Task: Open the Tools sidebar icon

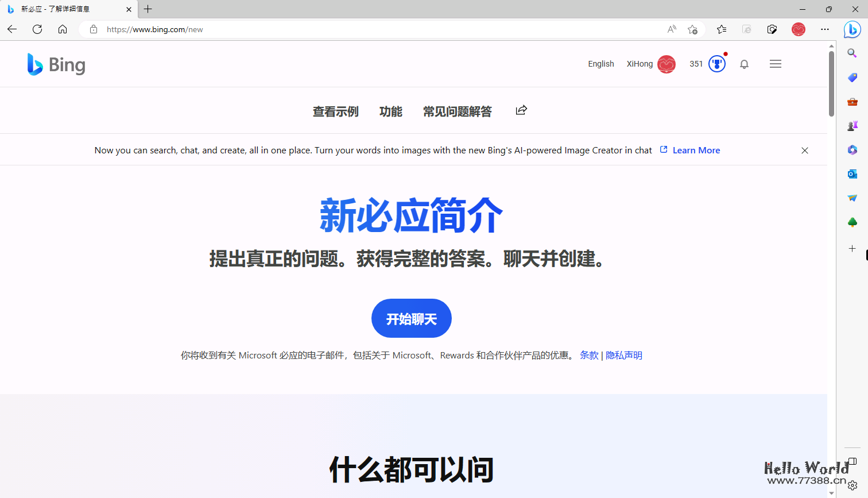Action: tap(852, 101)
